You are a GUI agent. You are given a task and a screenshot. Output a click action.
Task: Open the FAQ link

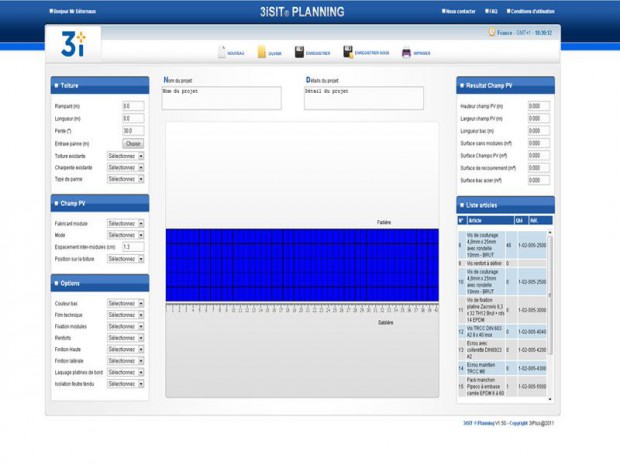click(491, 11)
